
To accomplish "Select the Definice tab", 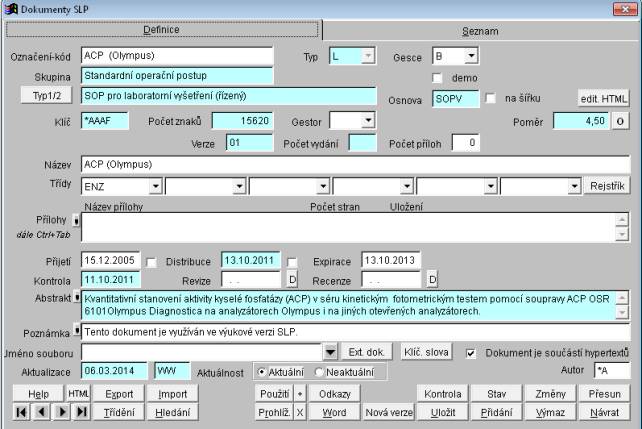I will click(160, 31).
